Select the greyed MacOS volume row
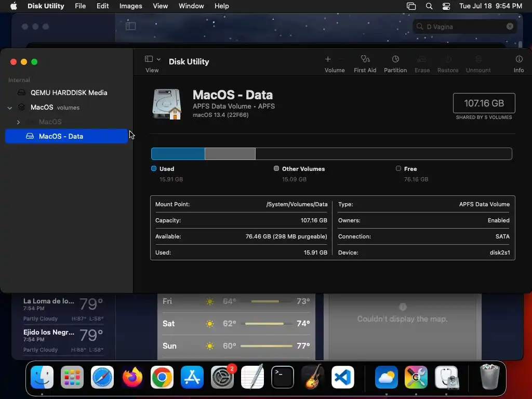The height and width of the screenshot is (399, 532). [66, 122]
